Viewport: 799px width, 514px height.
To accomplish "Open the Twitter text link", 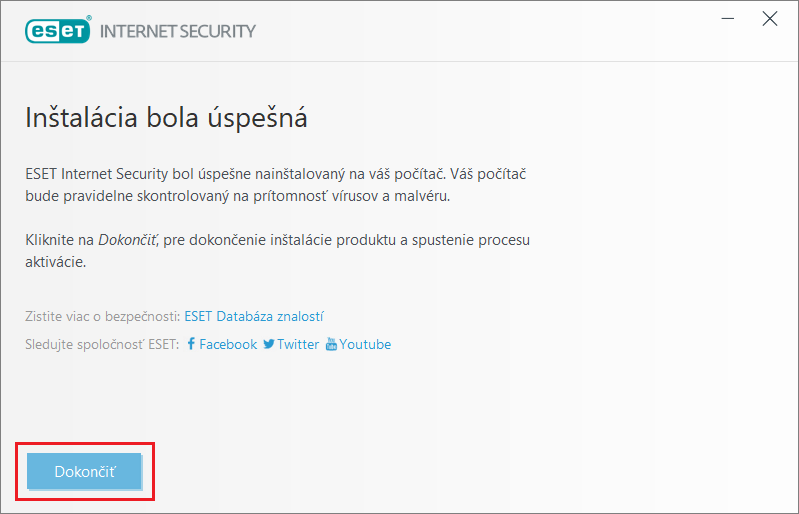I will [298, 344].
